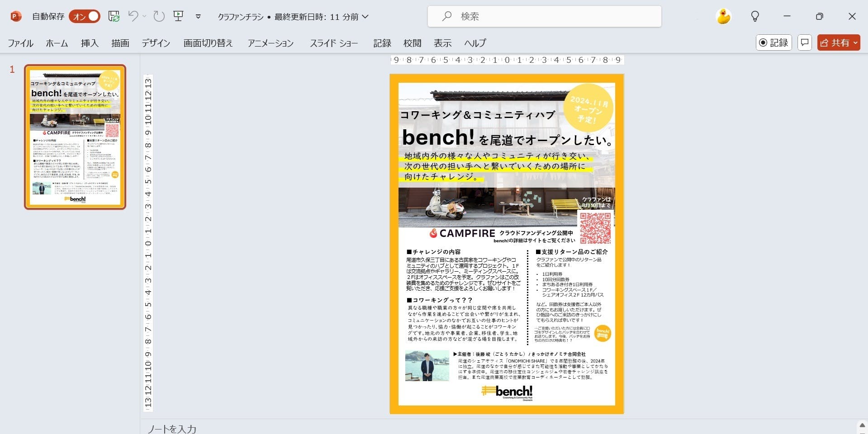Screen dimensions: 868x434
Task: Open the 校閲 tab
Action: coord(413,43)
